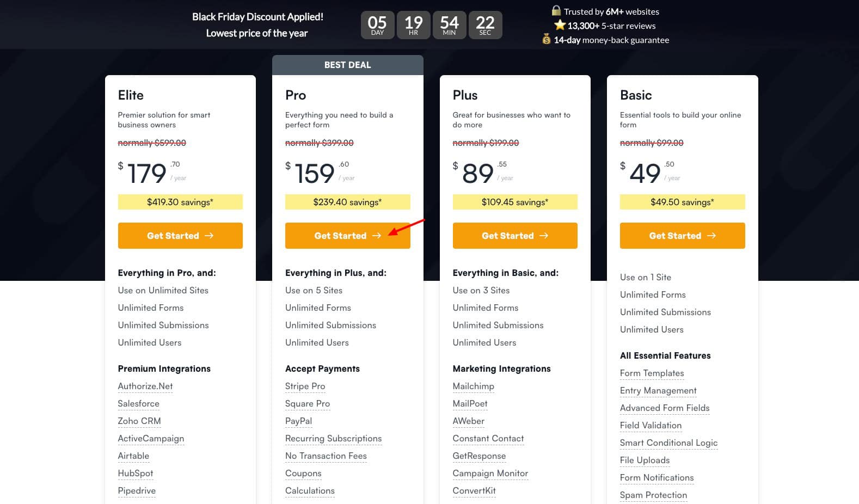
Task: Click the Smart Conditional Logic link
Action: pos(668,442)
